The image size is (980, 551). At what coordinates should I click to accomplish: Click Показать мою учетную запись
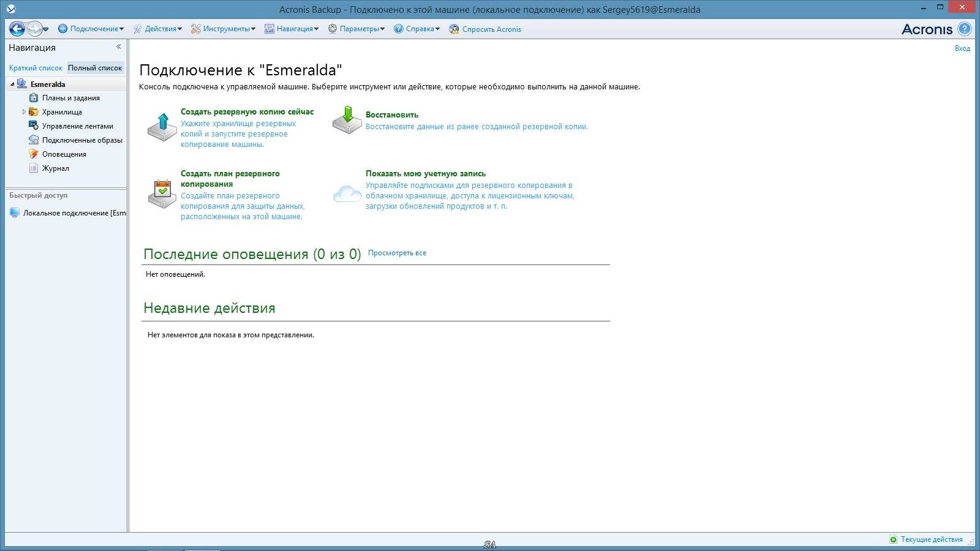426,174
